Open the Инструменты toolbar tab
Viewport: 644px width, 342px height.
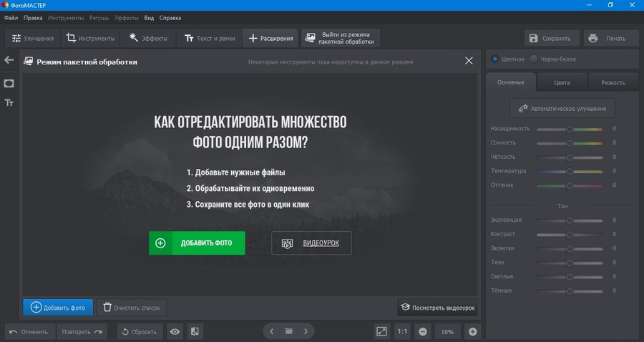(x=90, y=38)
